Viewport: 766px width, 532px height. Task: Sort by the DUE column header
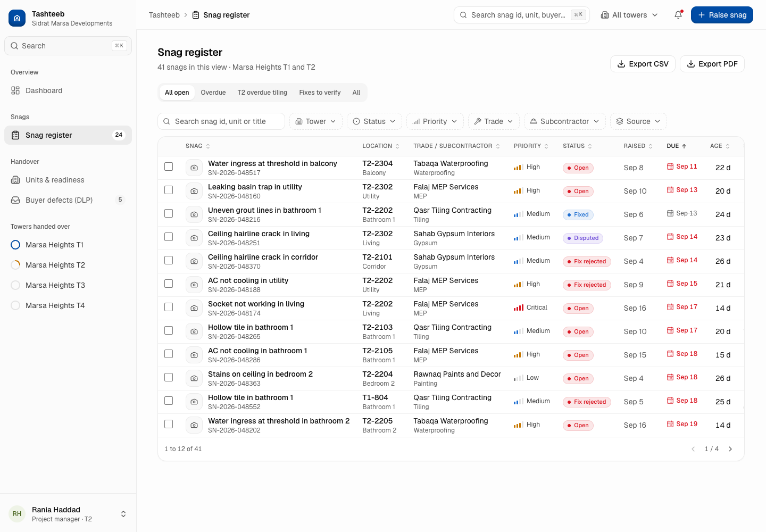[677, 146]
